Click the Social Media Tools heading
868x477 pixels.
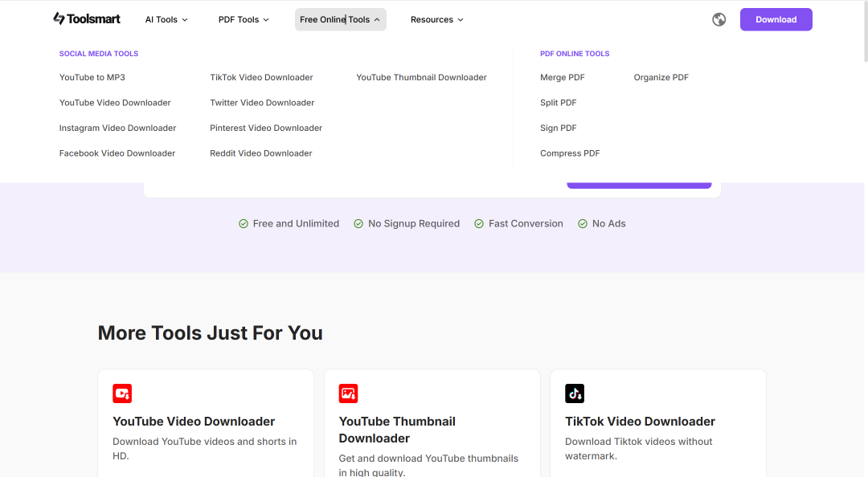click(99, 54)
